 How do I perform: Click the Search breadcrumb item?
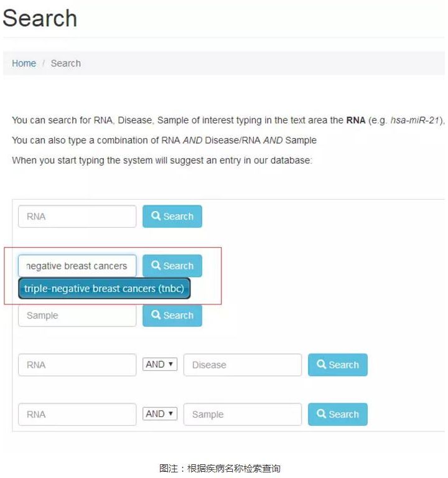pos(66,63)
